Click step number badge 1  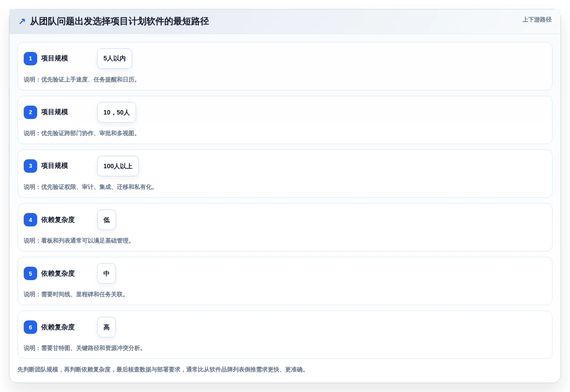[30, 59]
